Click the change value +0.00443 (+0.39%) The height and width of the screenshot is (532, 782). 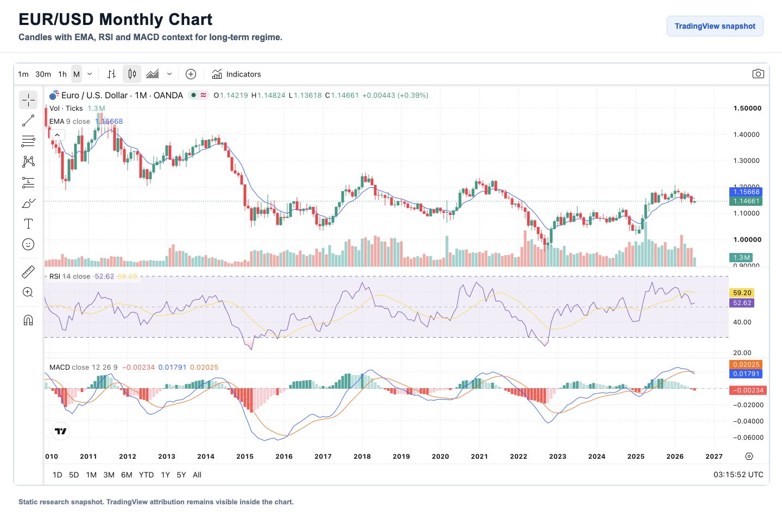[x=395, y=95]
